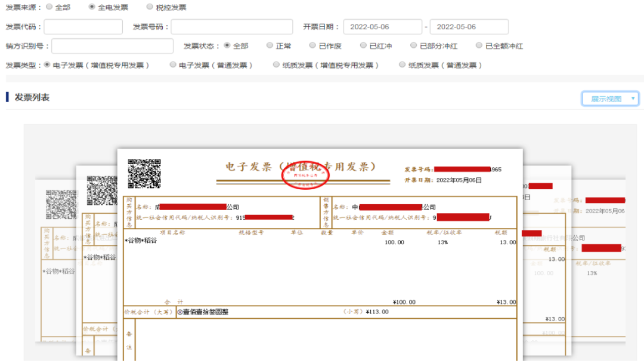
Task: Expand the 展示视图 dropdown
Action: click(x=610, y=99)
